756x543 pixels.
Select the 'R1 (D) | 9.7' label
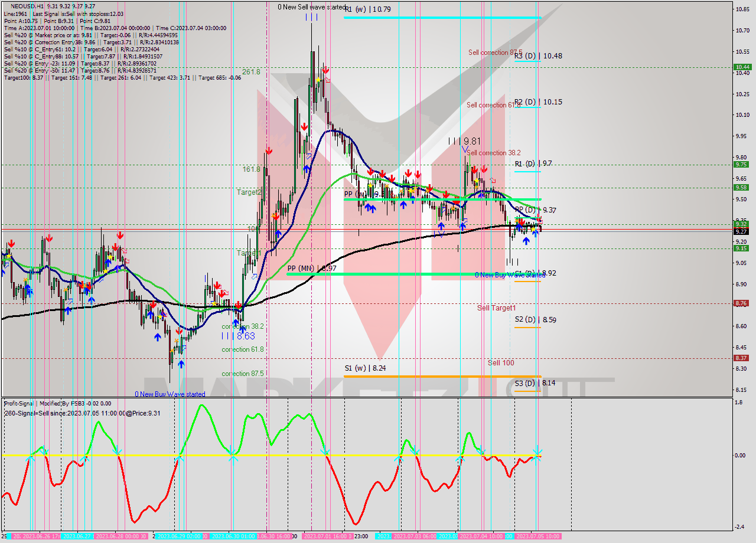click(x=533, y=163)
